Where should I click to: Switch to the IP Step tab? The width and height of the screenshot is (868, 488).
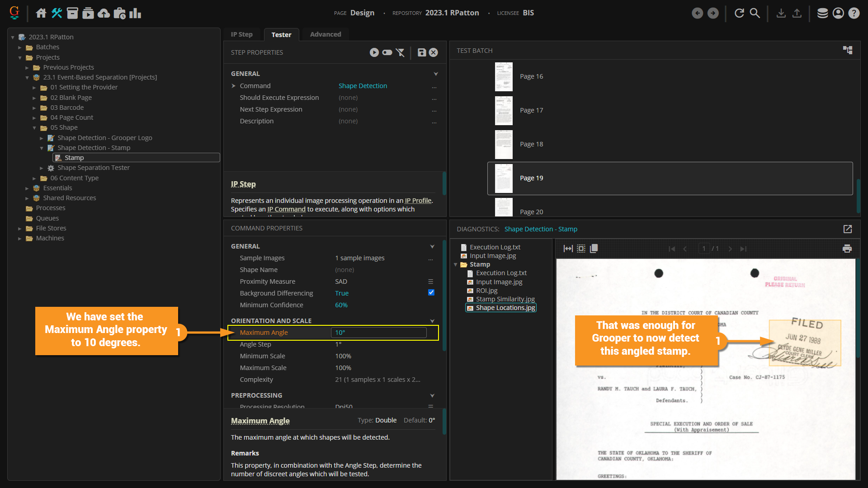tap(241, 34)
